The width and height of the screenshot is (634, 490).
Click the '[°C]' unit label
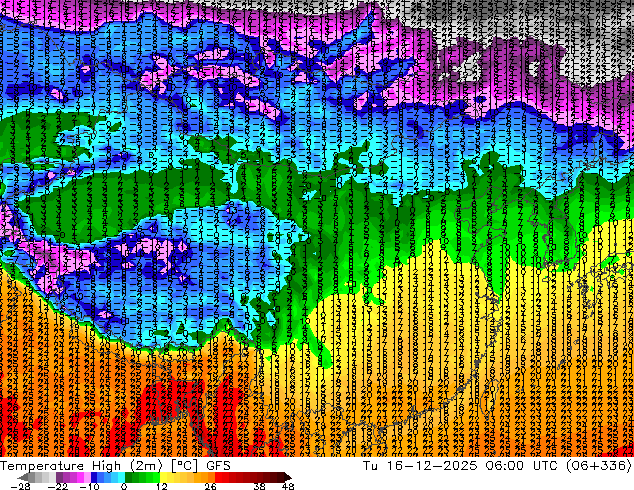(x=184, y=466)
